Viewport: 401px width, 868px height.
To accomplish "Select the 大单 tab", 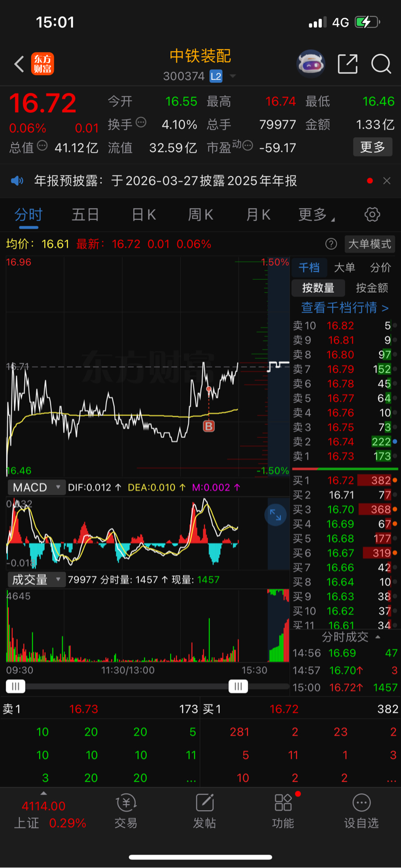I will tap(345, 268).
